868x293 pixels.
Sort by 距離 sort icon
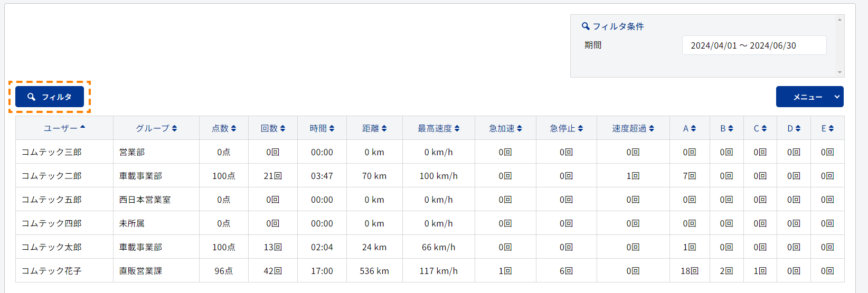click(384, 128)
